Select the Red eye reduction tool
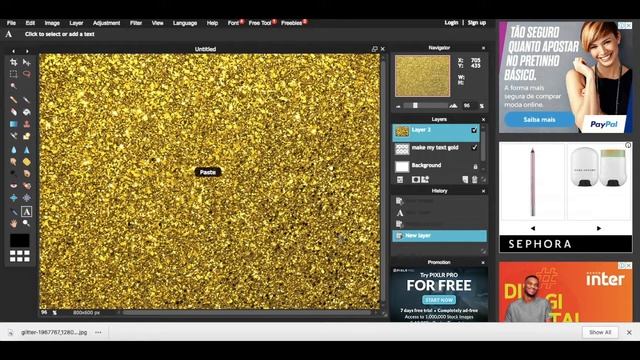Image resolution: width=640 pixels, height=360 pixels. coord(13,186)
